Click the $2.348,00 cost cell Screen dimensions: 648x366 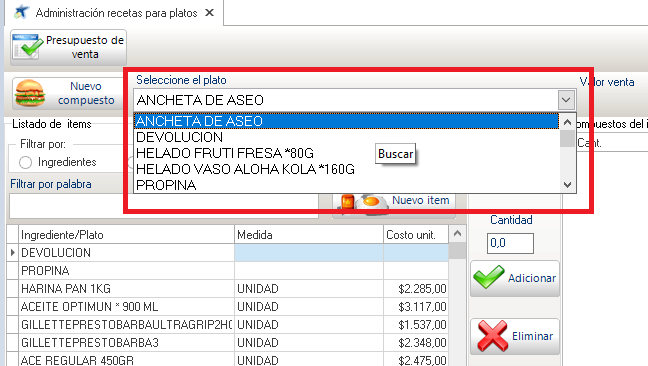pyautogui.click(x=416, y=343)
